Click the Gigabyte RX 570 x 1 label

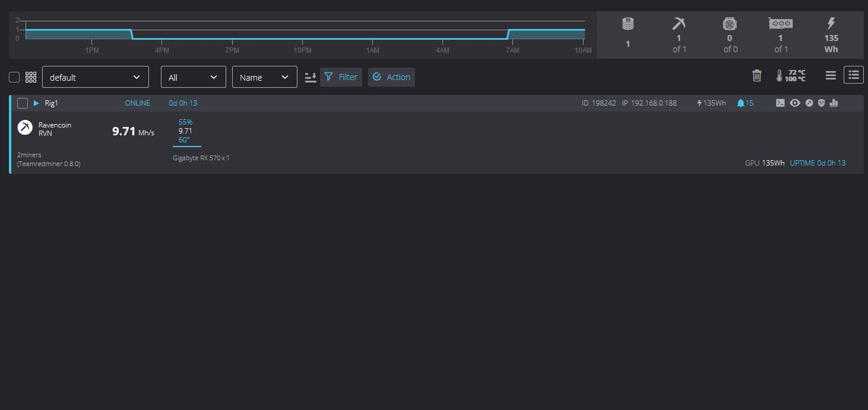(201, 158)
